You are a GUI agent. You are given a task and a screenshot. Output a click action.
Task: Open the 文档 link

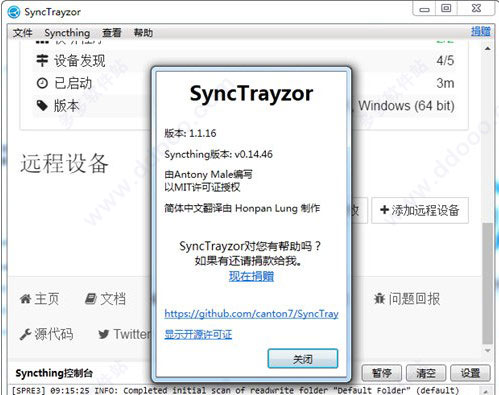(105, 298)
